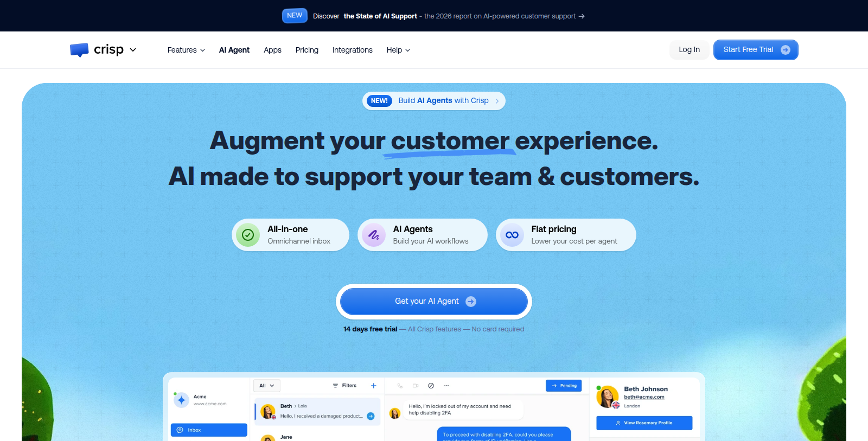Click the blue arrow in Beth's conversation row
Viewport: 868px width, 441px height.
pos(371,416)
